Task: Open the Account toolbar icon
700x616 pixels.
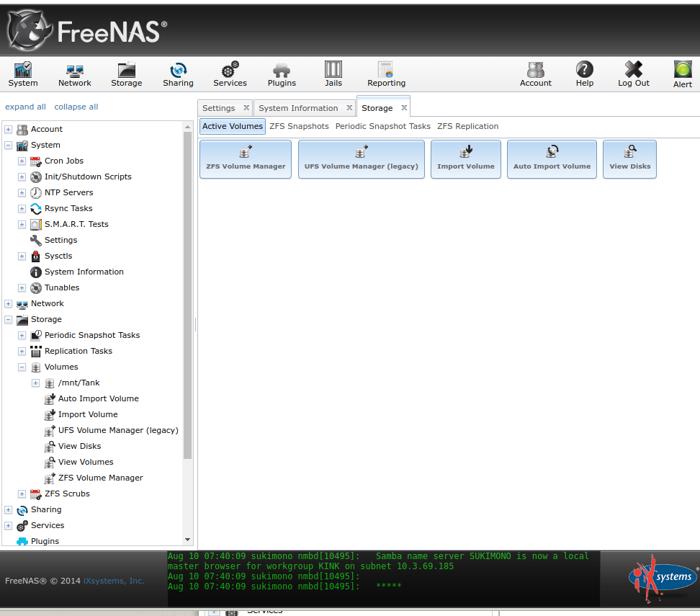Action: [535, 74]
